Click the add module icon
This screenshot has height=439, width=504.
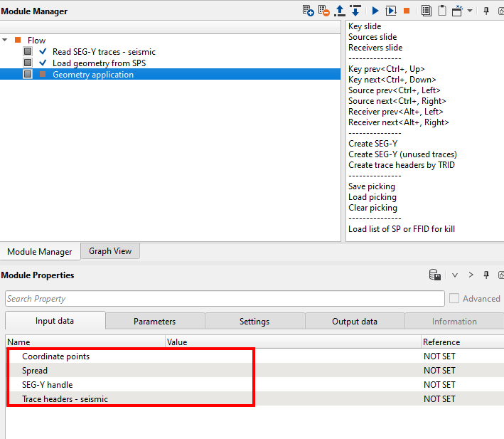pos(308,11)
